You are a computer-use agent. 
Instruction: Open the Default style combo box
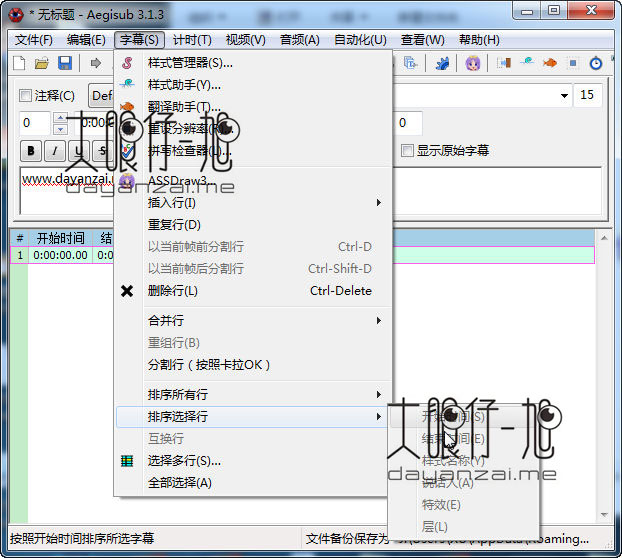(102, 96)
